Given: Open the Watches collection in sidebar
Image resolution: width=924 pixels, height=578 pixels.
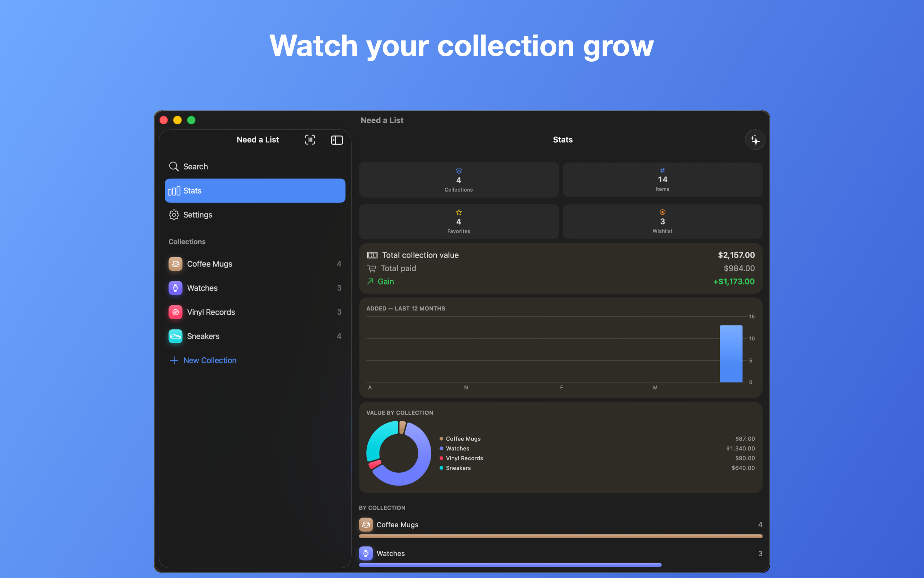Looking at the screenshot, I should (x=255, y=288).
